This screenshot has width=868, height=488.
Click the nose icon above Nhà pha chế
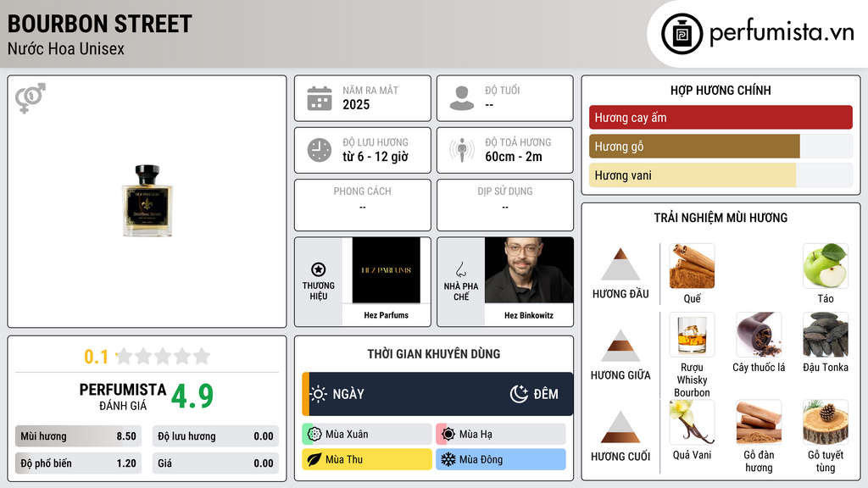click(460, 269)
